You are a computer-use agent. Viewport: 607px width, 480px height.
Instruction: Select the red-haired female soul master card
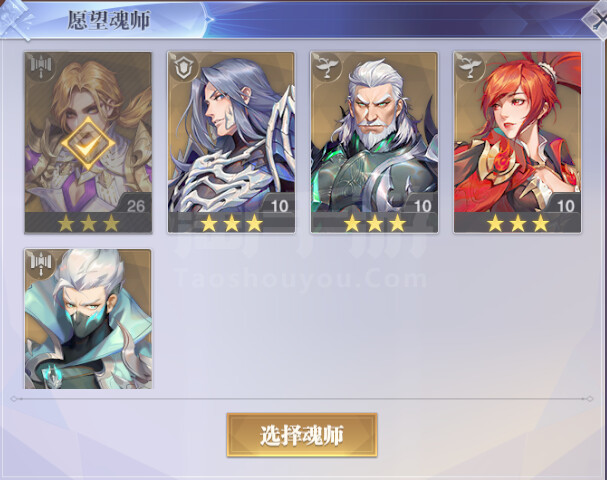518,142
